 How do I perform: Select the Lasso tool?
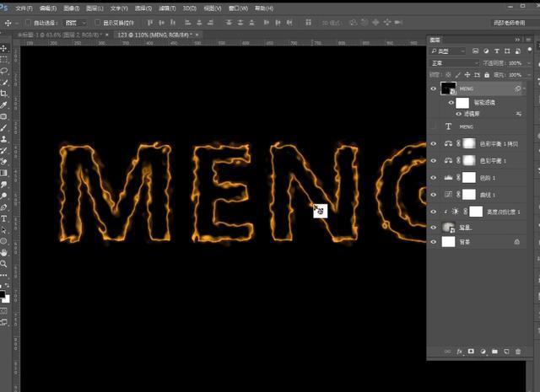(x=3, y=71)
